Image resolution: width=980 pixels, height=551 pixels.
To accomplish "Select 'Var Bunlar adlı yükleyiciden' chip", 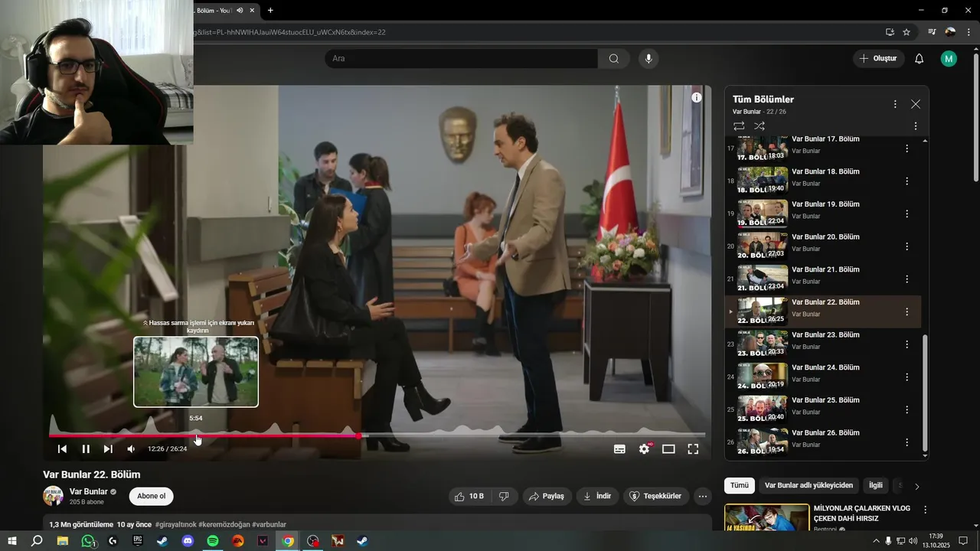I will pos(808,485).
